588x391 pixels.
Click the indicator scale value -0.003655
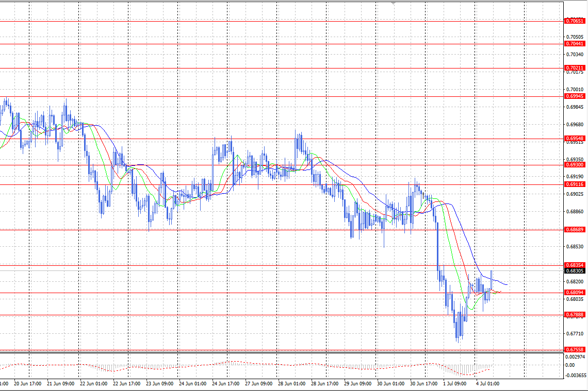coord(575,375)
